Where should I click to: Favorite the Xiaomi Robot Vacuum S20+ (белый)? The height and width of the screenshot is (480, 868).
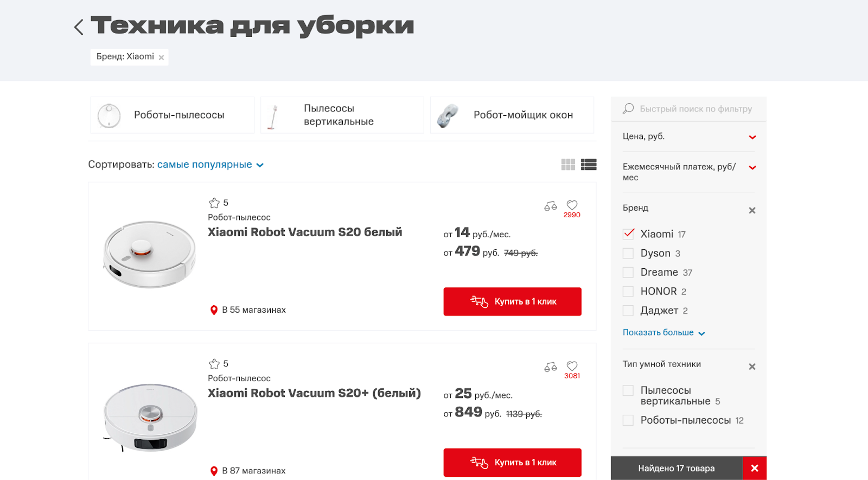point(572,366)
